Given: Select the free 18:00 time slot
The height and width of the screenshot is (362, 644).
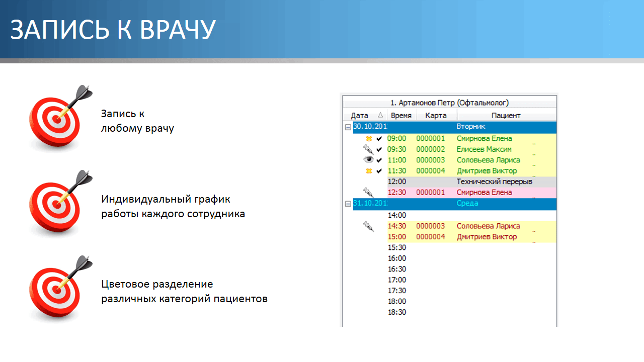Looking at the screenshot, I should click(396, 302).
